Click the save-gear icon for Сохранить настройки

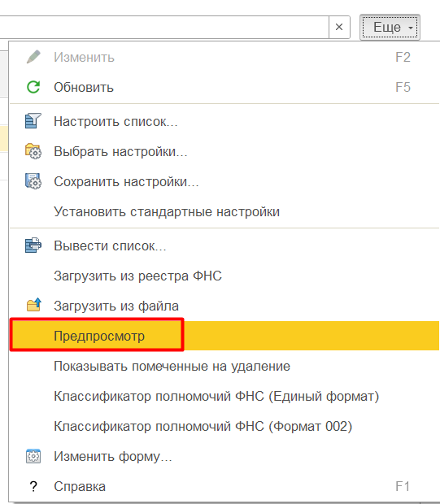tap(33, 181)
